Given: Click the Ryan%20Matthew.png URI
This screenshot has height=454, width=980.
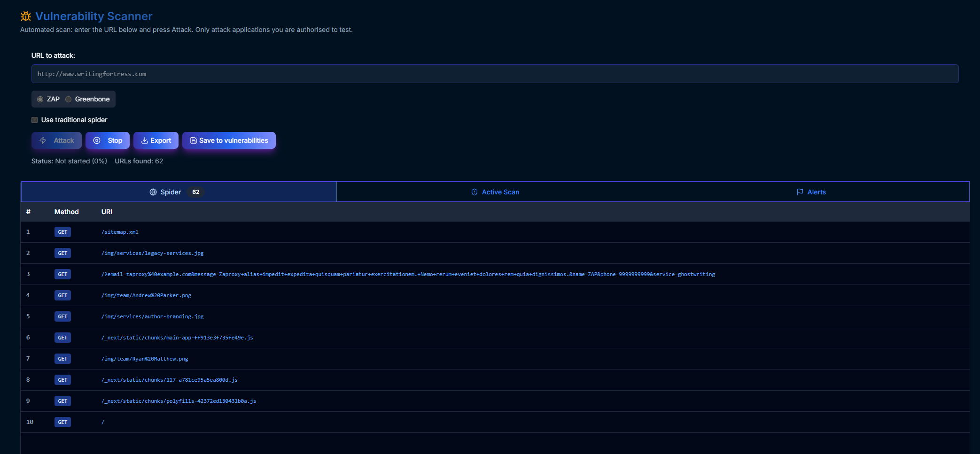Looking at the screenshot, I should [x=145, y=359].
